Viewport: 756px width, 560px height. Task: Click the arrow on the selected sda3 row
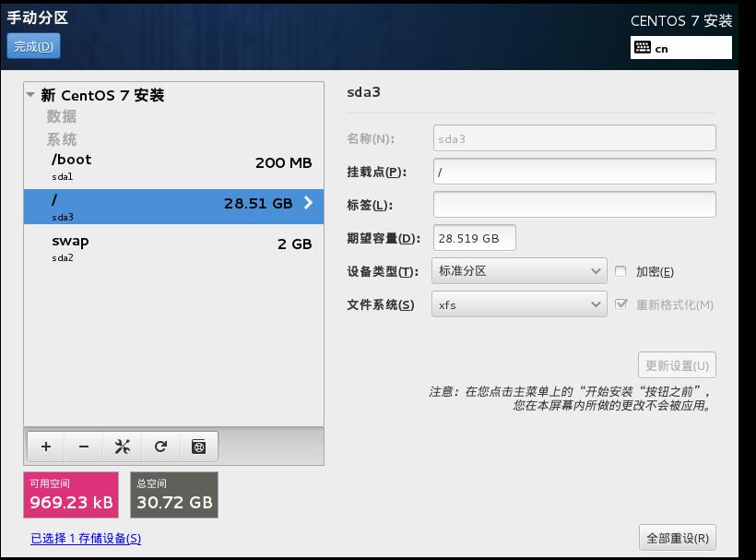tap(309, 203)
